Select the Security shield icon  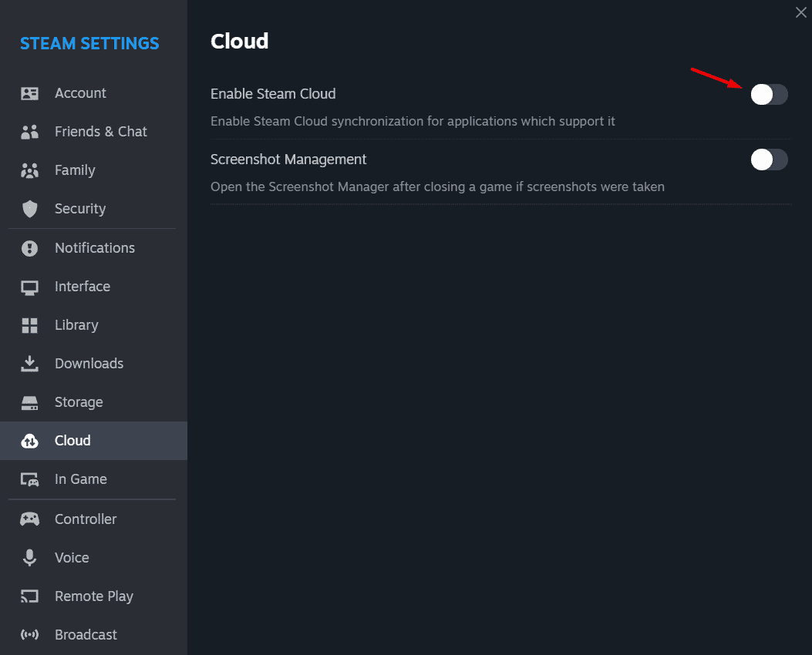tap(29, 208)
